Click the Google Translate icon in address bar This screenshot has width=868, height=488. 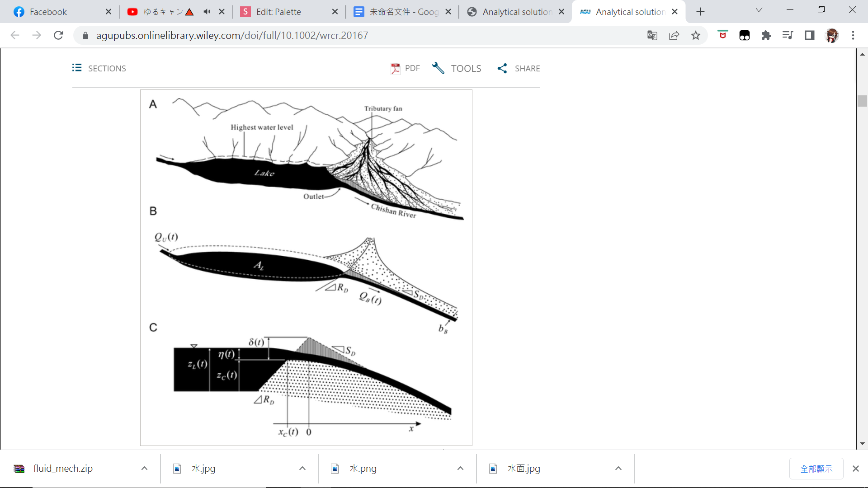tap(652, 35)
